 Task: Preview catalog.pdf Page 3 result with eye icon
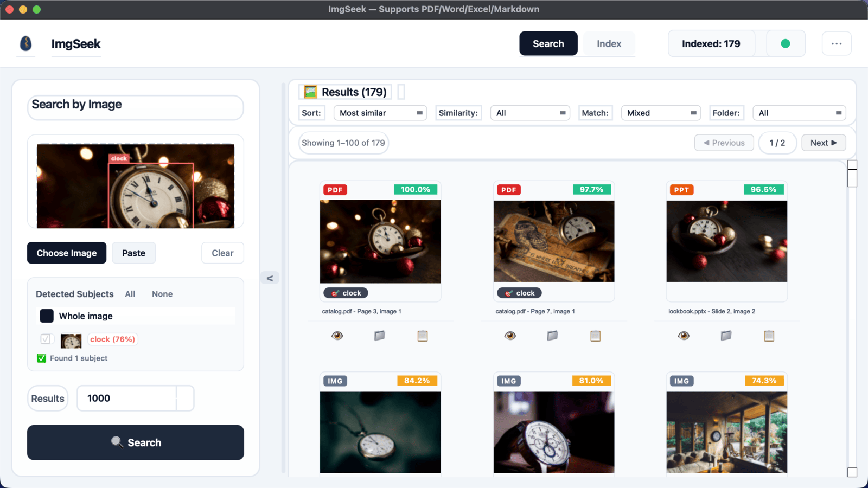click(337, 336)
